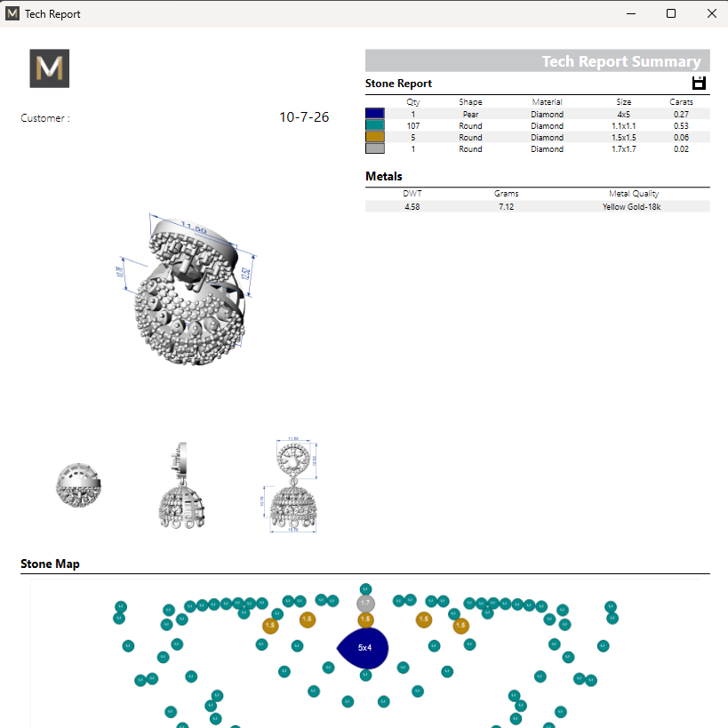The height and width of the screenshot is (728, 728).
Task: Select the gold 1.5 round stone swatch
Action: coord(375,137)
